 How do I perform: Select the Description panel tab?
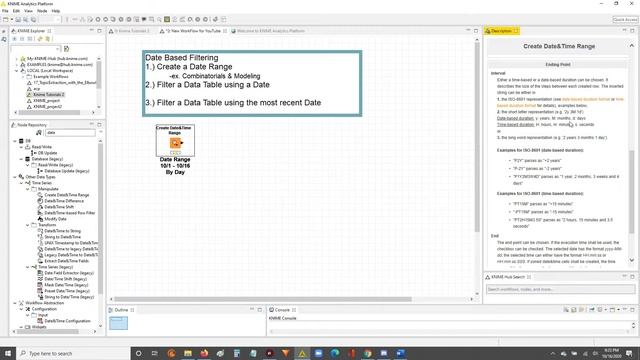[x=501, y=31]
